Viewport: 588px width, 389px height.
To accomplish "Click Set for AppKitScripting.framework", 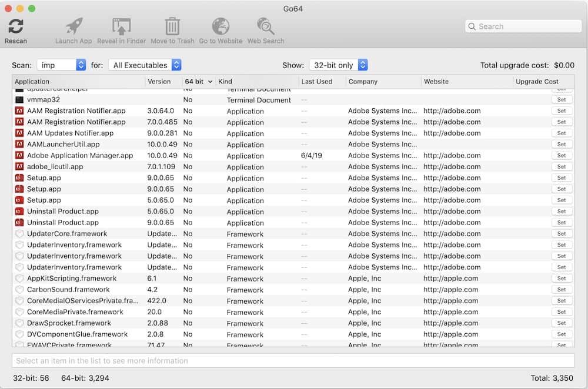I will pos(562,279).
